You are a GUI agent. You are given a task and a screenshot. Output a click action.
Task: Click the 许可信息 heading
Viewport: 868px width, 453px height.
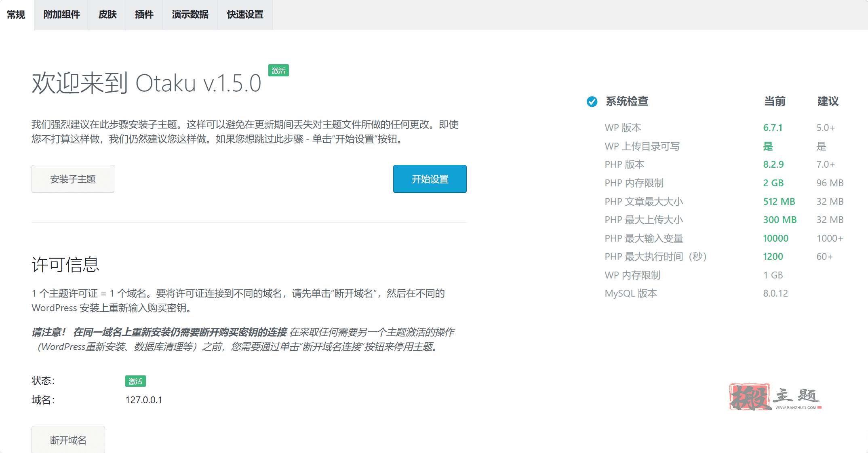tap(65, 265)
